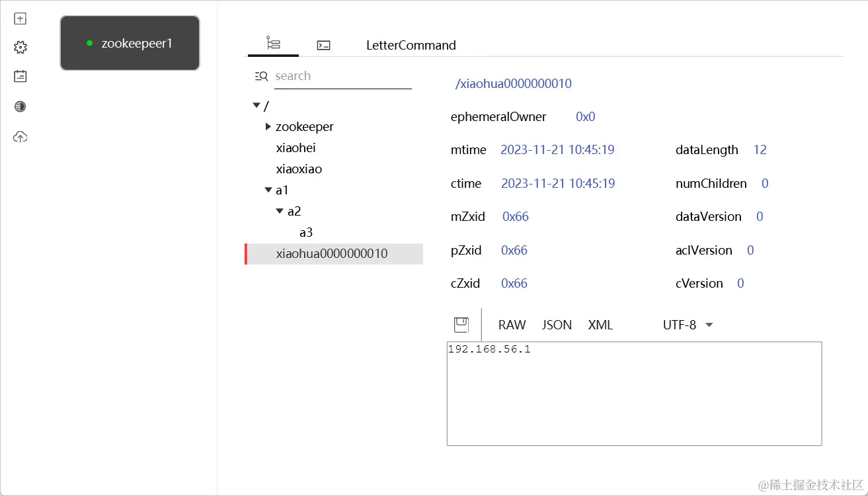Image resolution: width=868 pixels, height=496 pixels.
Task: Open the terminal console tab
Action: tap(323, 45)
